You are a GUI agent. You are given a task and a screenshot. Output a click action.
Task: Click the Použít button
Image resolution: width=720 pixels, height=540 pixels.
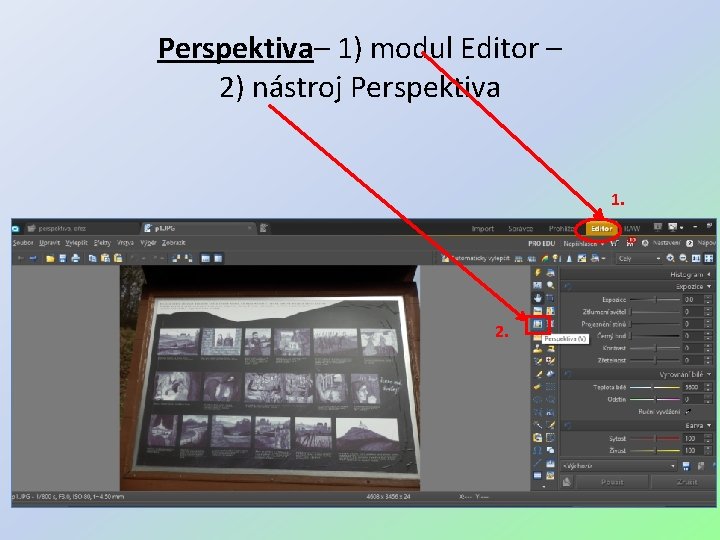612,482
